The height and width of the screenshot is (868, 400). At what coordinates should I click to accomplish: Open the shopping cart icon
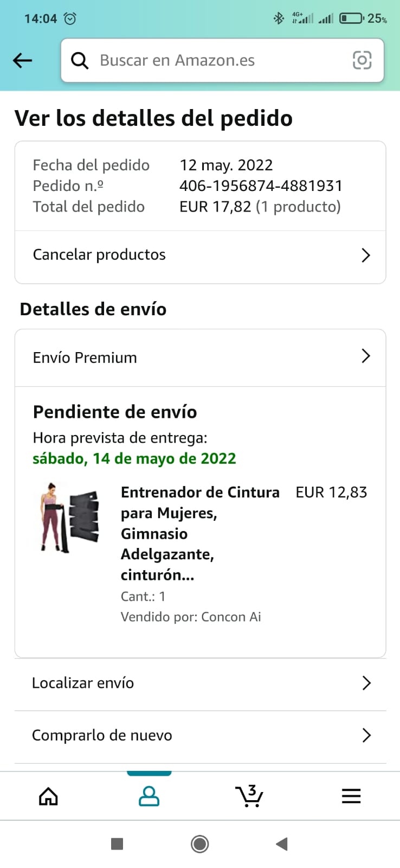click(249, 796)
